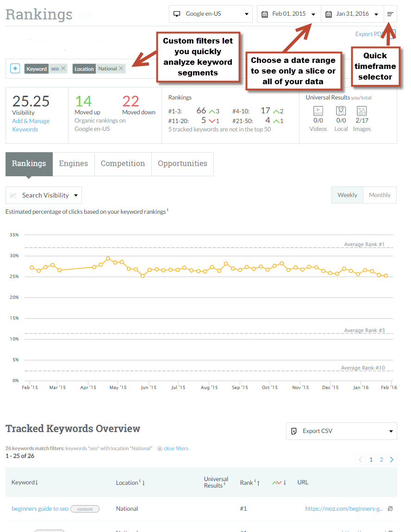Open the Export CSV dropdown
411x532 pixels.
[341, 431]
